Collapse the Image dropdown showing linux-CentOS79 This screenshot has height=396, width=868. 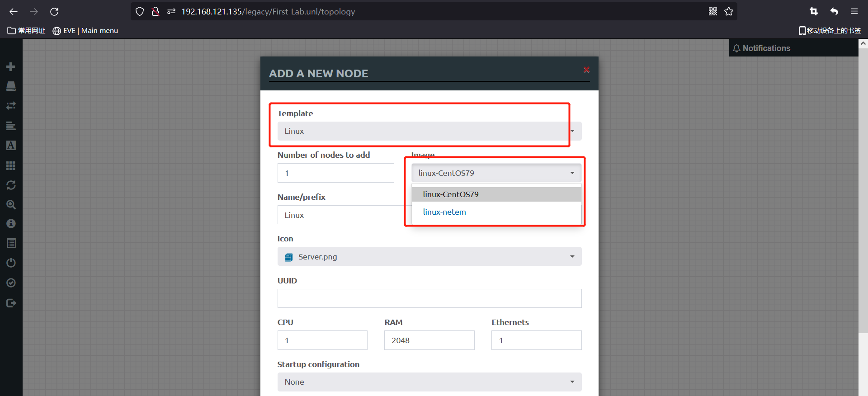pyautogui.click(x=496, y=173)
